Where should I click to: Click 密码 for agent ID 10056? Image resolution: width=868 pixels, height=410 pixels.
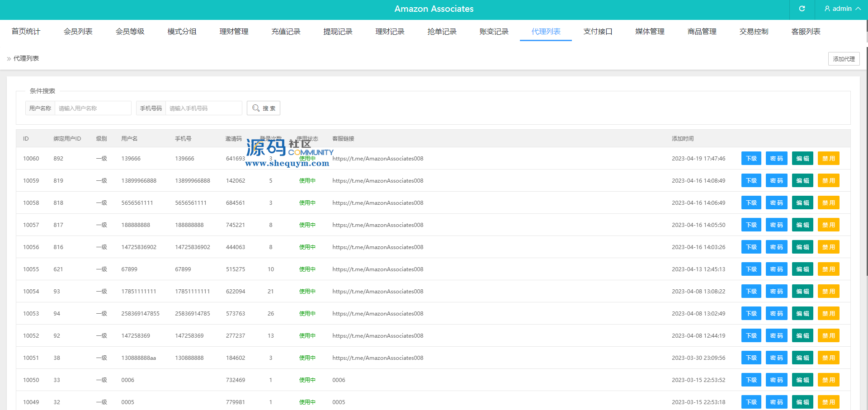777,247
